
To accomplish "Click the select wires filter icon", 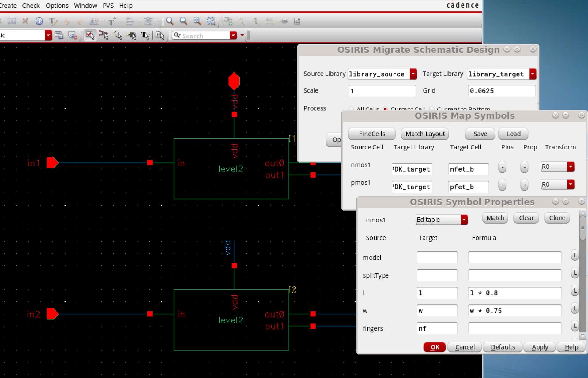I will [118, 35].
